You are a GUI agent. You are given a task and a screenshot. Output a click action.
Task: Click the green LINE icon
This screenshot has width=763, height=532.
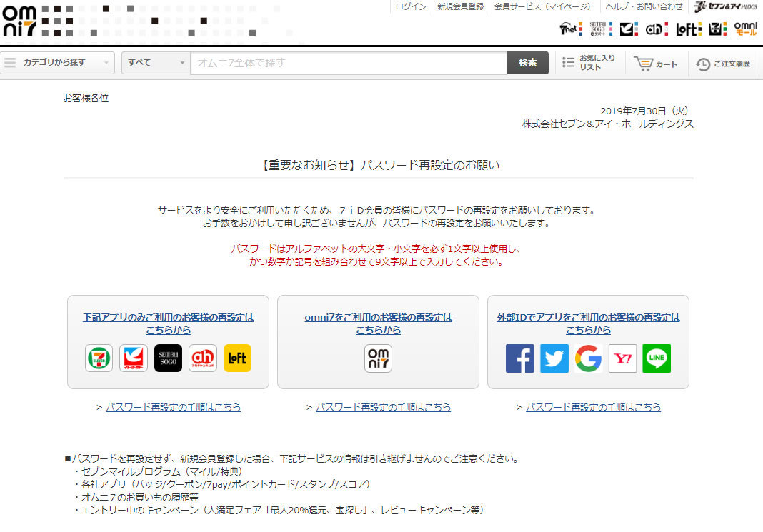tap(657, 358)
